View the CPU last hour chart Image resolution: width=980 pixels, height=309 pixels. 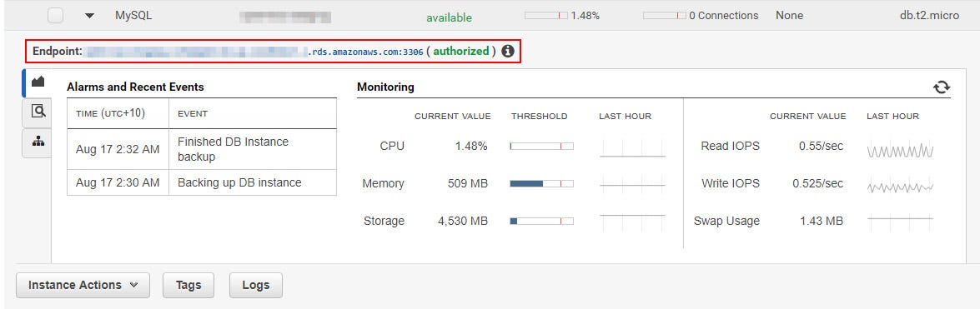(x=632, y=147)
